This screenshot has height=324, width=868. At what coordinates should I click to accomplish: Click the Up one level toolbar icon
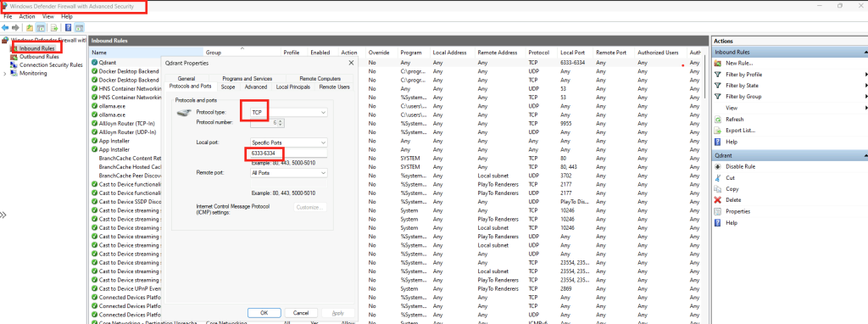30,27
